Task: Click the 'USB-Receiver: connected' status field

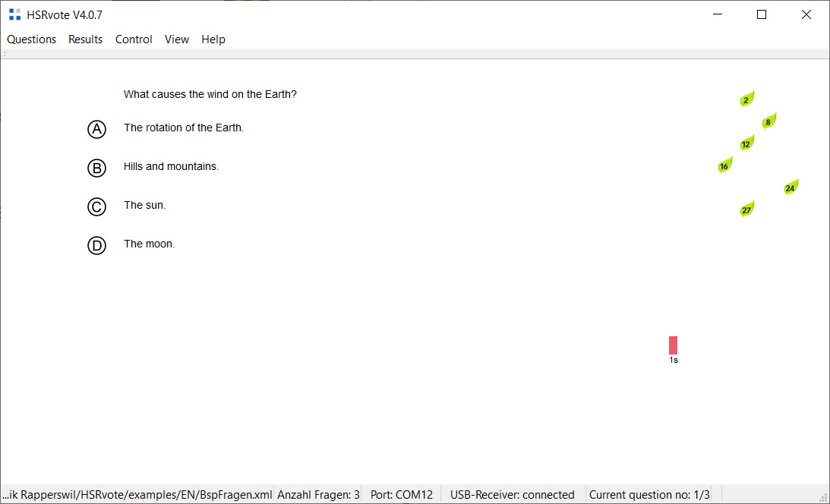Action: (512, 495)
